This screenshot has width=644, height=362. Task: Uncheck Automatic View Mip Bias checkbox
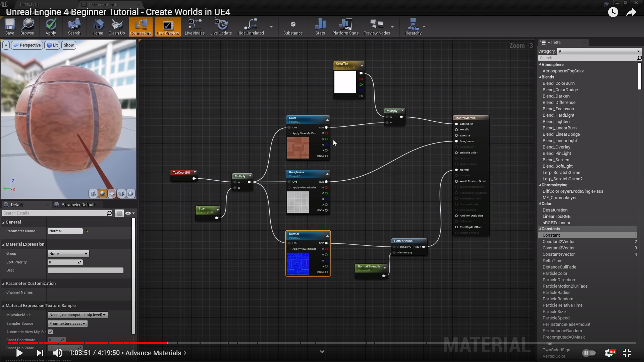coord(50,332)
